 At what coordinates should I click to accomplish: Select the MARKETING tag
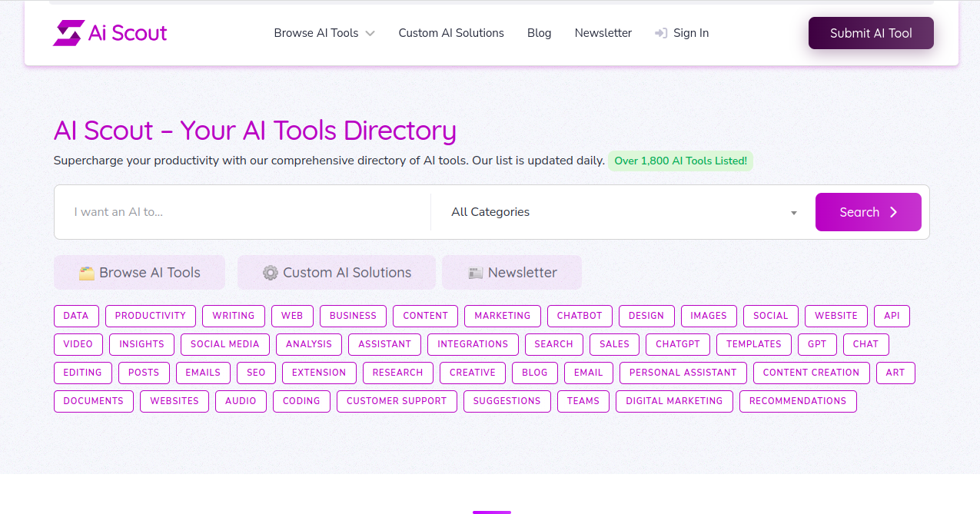pyautogui.click(x=503, y=316)
